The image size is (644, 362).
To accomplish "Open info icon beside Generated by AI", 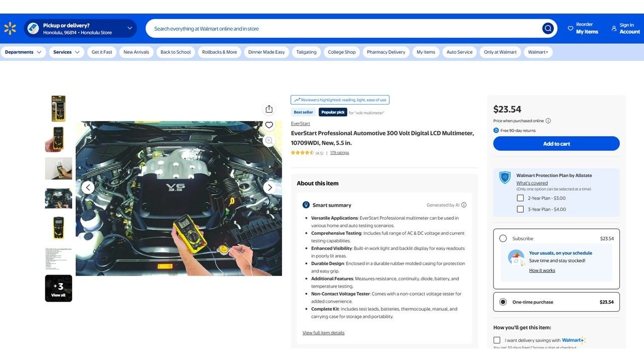I will (464, 205).
